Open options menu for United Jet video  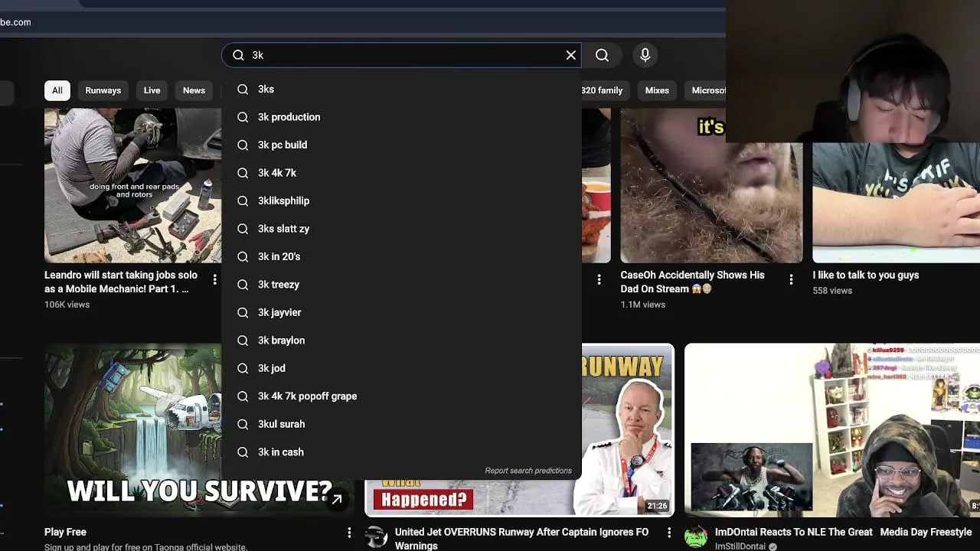tap(668, 533)
